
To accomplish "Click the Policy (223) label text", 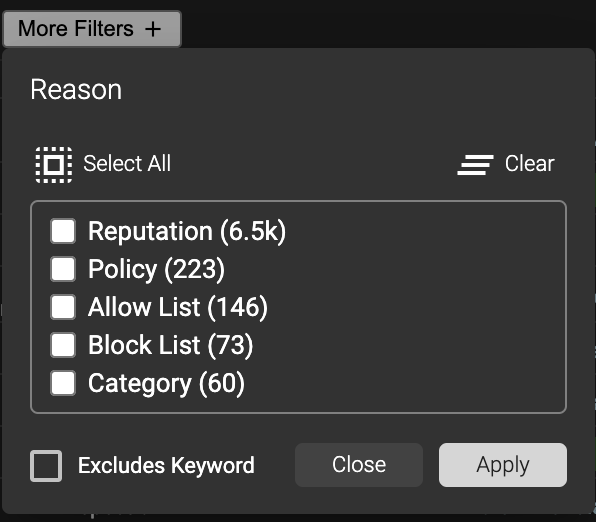I will pos(156,270).
